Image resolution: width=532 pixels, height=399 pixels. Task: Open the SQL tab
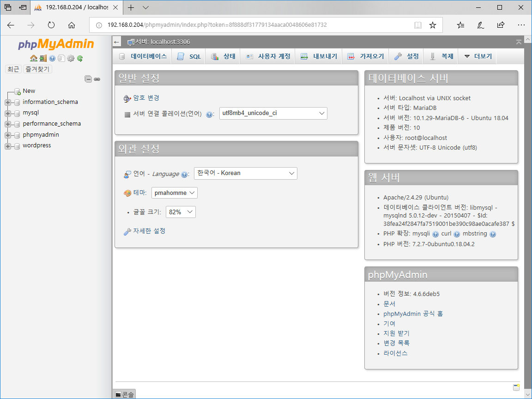coord(189,56)
